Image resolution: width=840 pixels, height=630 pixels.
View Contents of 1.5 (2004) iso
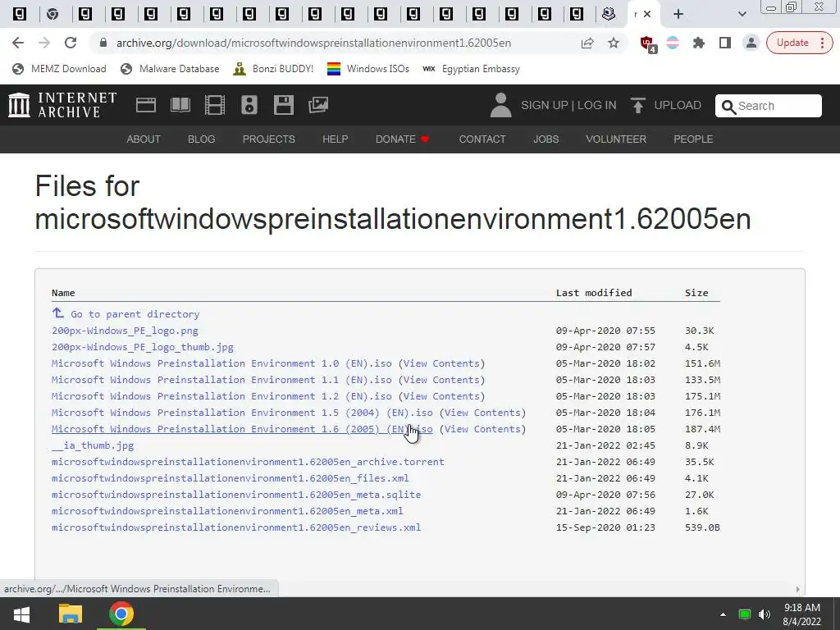click(482, 413)
